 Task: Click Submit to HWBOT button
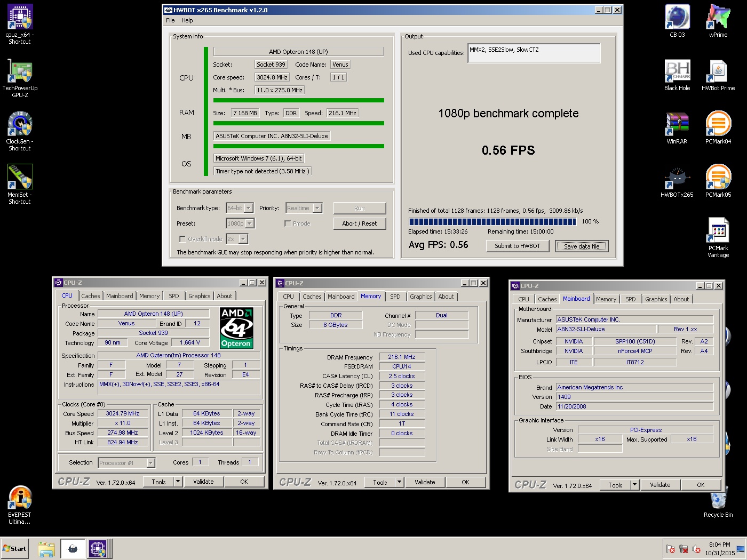coord(517,246)
